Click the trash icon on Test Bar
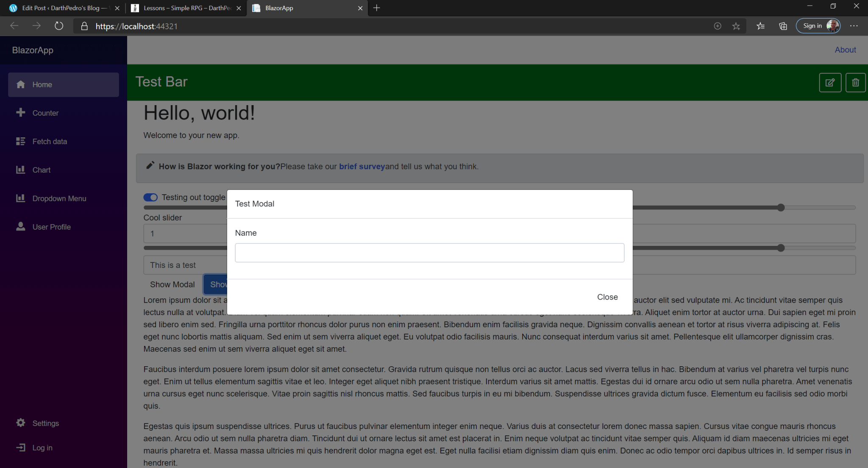 855,82
